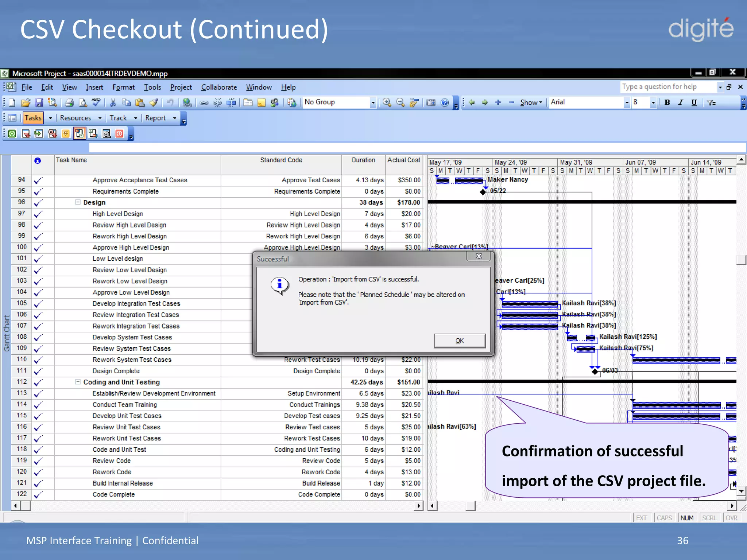Click the red power icon in Digite toolbar
This screenshot has width=747, height=560.
(x=119, y=134)
